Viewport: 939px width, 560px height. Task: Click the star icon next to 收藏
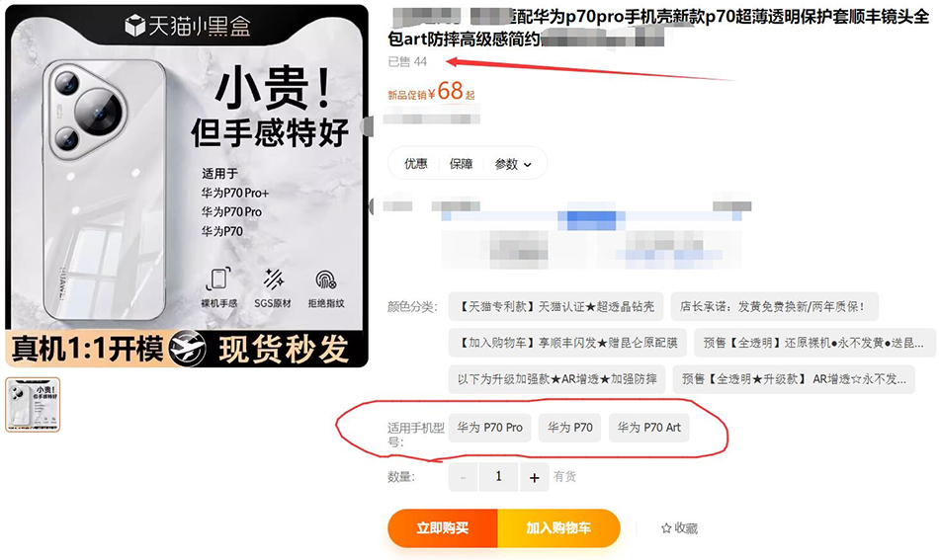coord(666,528)
